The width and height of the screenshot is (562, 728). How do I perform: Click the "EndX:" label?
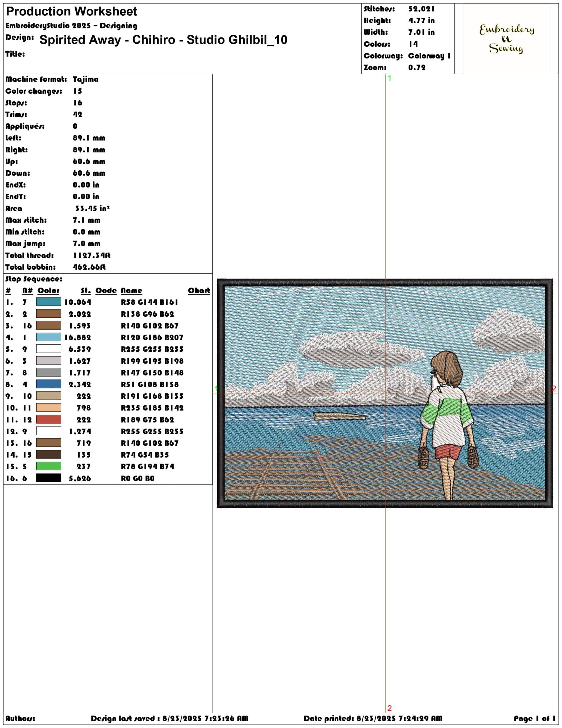[x=16, y=185]
